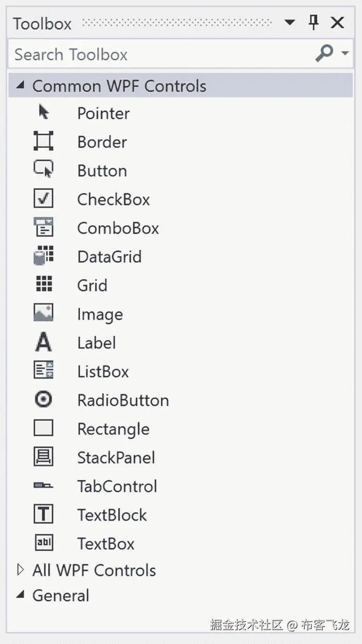Screen dimensions: 362x644
Task: Choose the CheckBox control icon
Action: pyautogui.click(x=43, y=198)
